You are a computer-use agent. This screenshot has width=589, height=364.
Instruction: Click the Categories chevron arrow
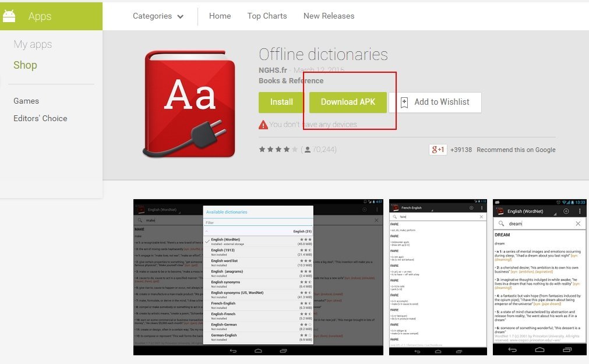point(180,16)
